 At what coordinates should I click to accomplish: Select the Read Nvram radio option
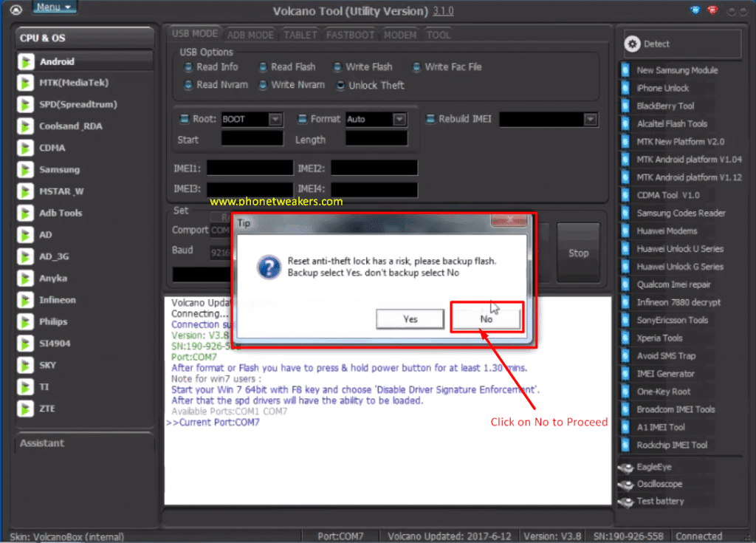(x=188, y=85)
